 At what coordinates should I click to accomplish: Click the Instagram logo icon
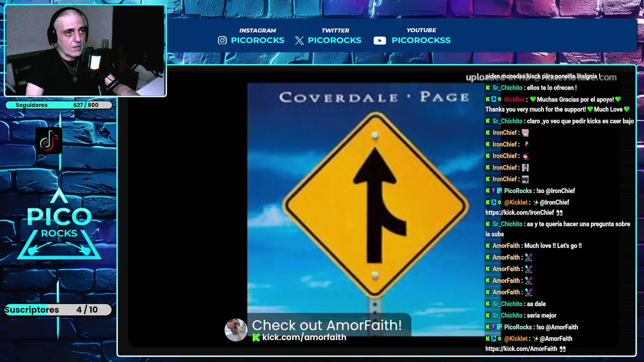tap(222, 40)
